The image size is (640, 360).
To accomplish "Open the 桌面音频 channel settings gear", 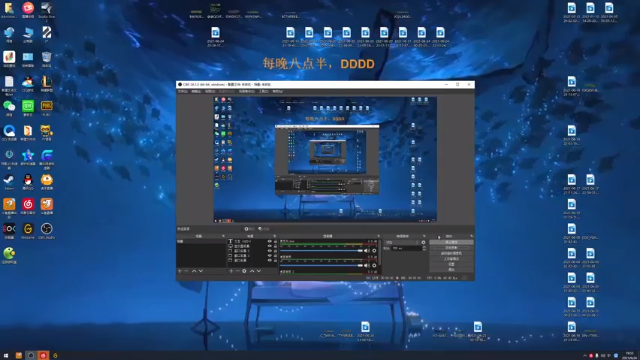I will 374,266.
